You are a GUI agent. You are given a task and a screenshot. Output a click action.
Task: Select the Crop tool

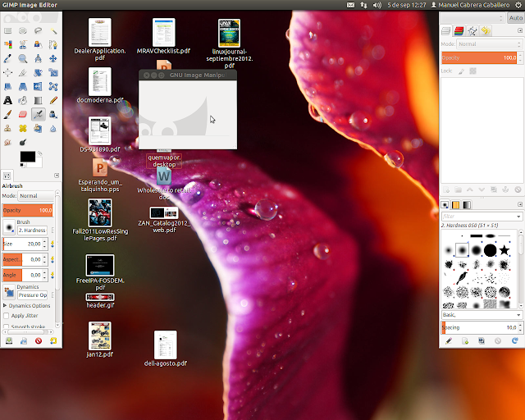point(23,72)
